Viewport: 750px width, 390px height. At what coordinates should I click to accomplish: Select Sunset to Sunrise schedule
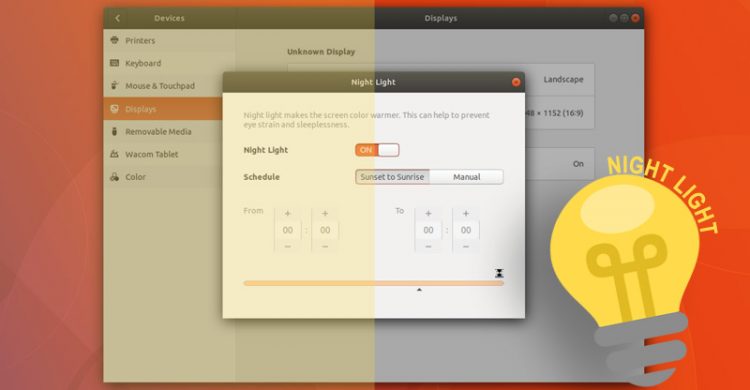[392, 177]
